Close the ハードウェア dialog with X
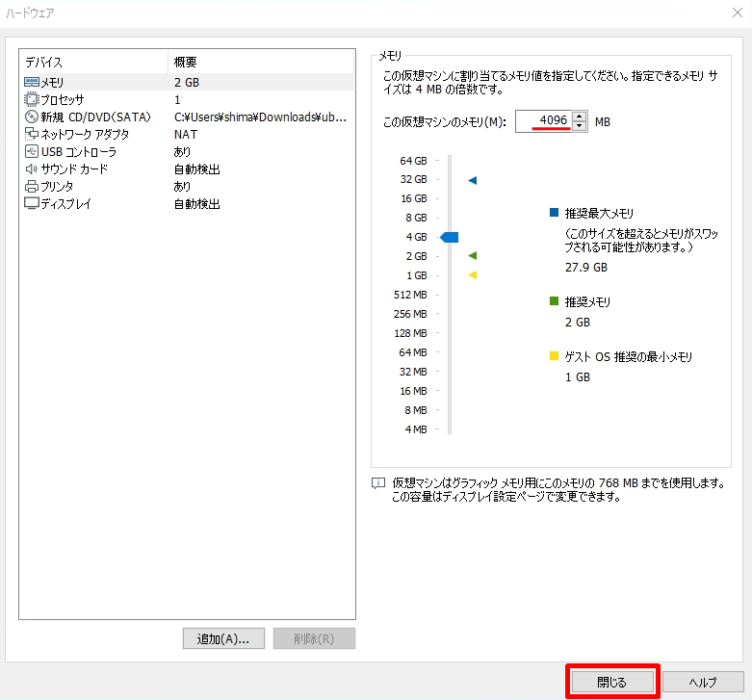 pos(738,13)
